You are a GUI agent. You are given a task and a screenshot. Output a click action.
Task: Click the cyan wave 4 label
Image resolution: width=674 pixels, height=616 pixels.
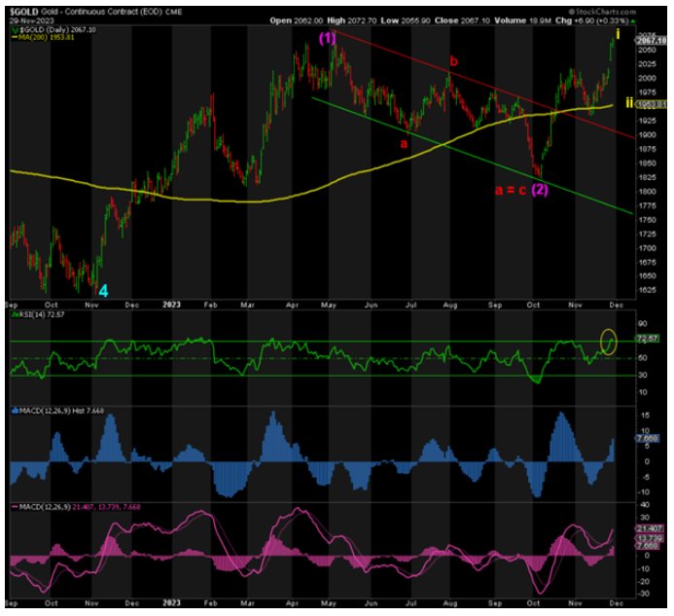point(103,289)
